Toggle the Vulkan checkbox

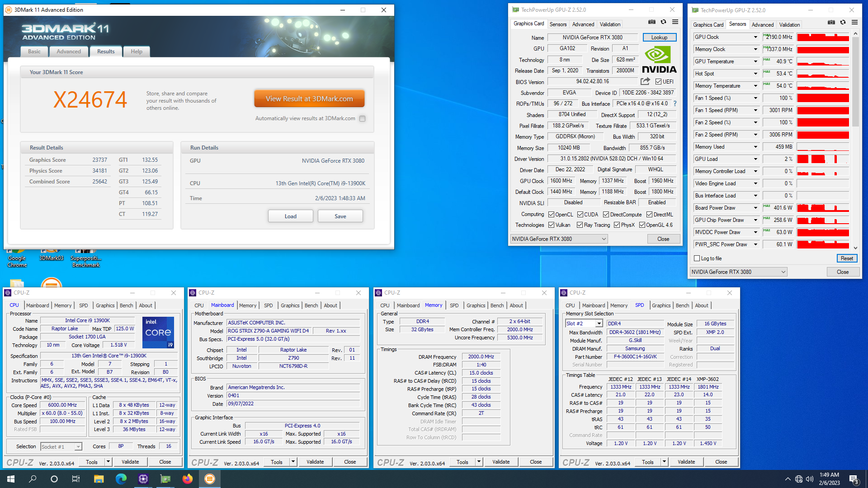[551, 225]
